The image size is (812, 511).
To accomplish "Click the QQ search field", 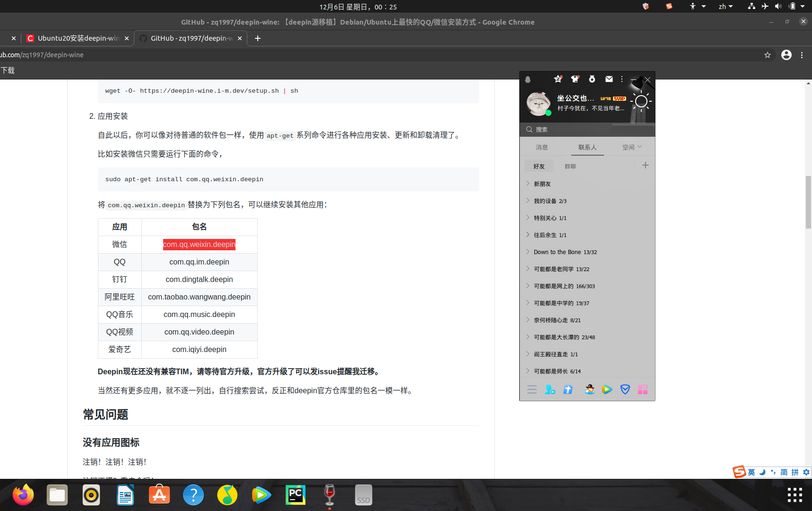I will pos(587,130).
